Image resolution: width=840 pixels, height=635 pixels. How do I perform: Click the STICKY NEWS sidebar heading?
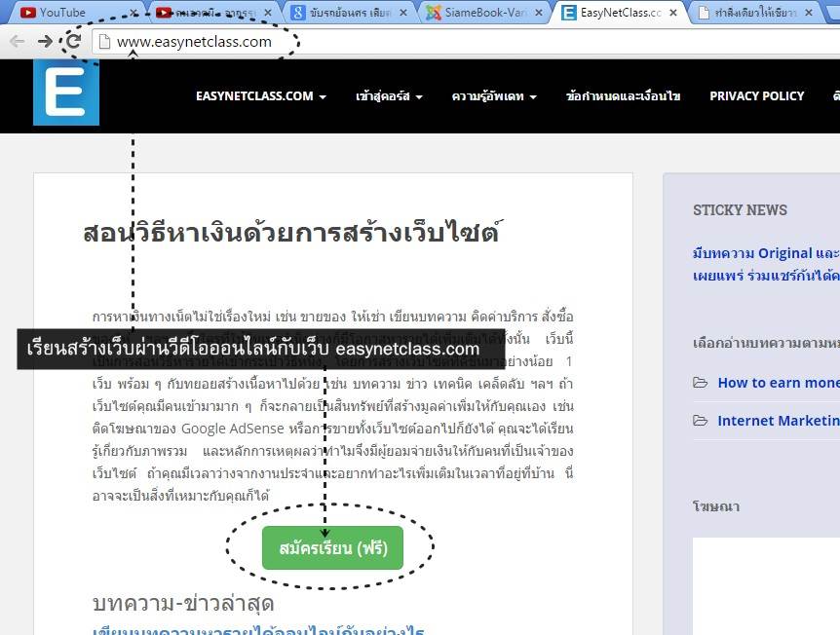740,210
